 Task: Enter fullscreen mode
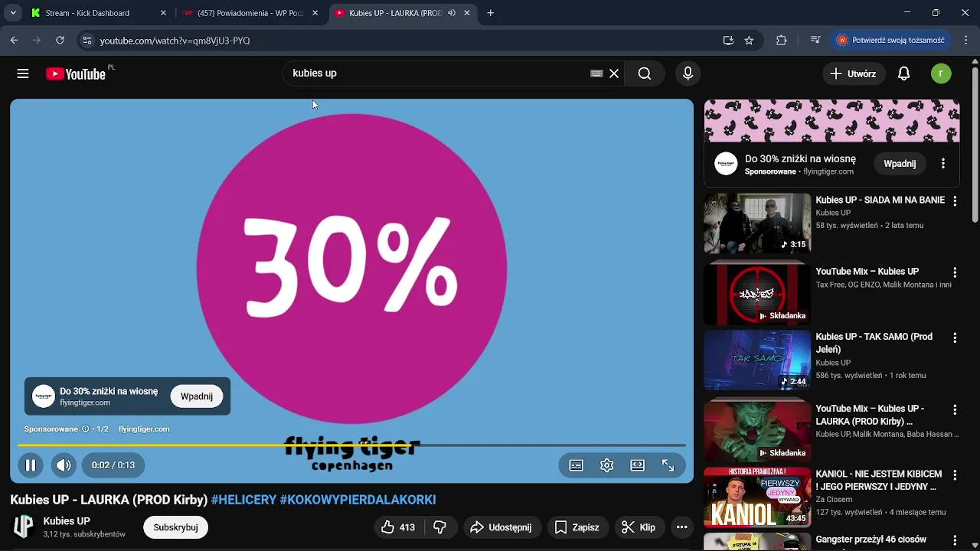point(668,465)
